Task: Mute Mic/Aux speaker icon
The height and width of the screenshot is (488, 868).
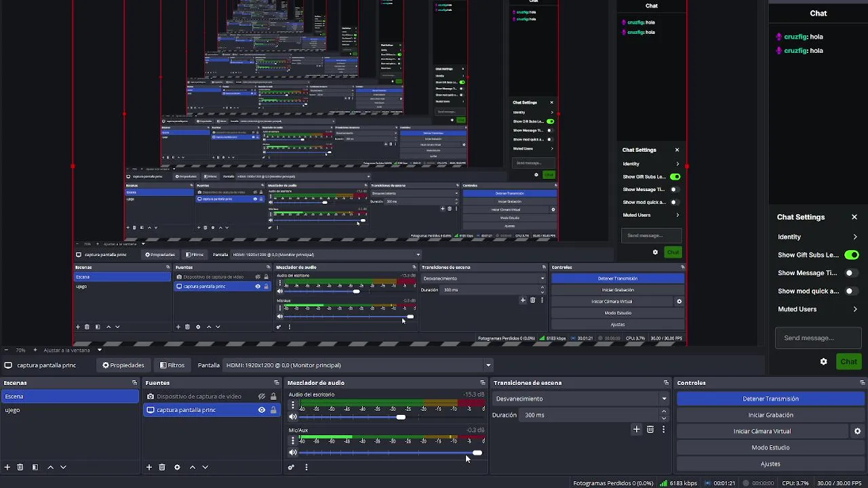Action: (x=293, y=452)
